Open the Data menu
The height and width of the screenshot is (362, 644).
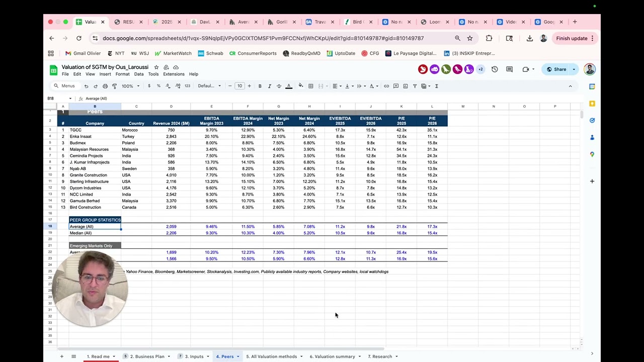point(139,74)
